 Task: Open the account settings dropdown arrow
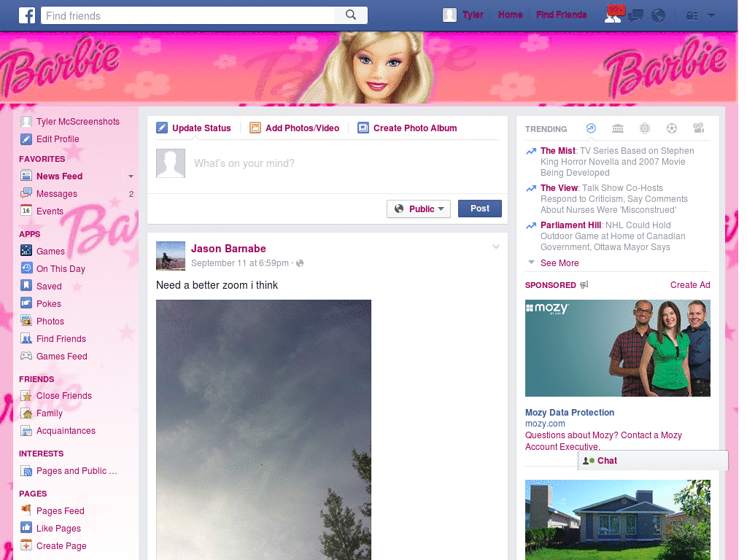tap(711, 15)
